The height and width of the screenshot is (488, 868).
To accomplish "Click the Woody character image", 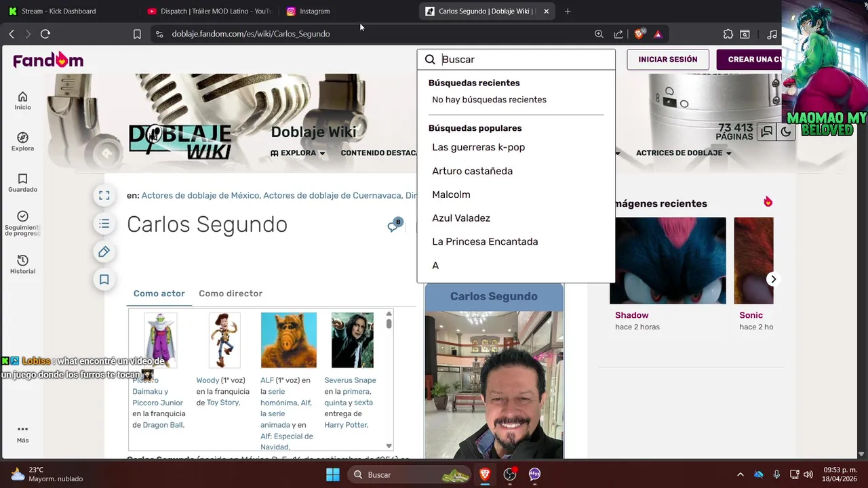I will click(x=224, y=340).
